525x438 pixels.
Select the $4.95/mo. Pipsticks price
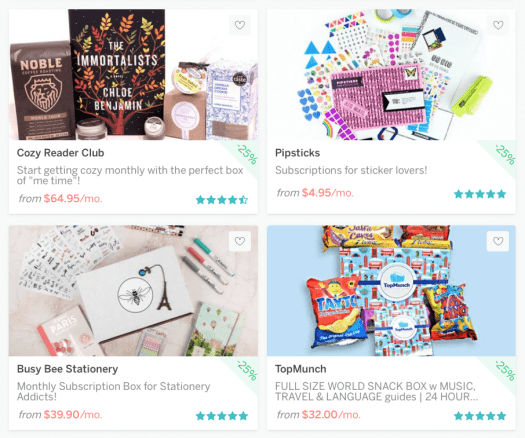click(x=328, y=193)
